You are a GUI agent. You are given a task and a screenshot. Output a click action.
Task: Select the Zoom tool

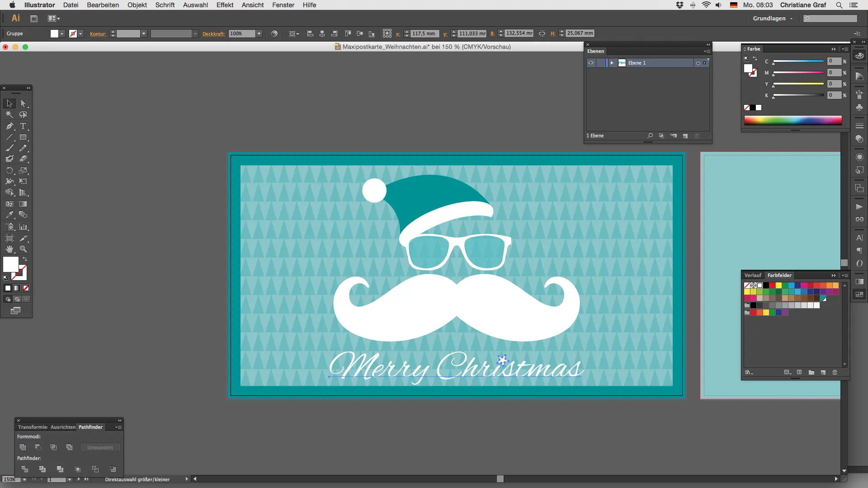coord(23,249)
